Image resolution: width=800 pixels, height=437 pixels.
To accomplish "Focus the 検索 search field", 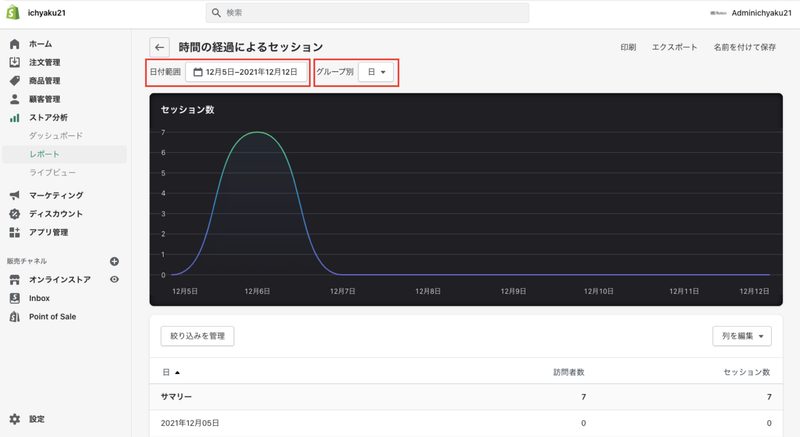I will click(367, 13).
